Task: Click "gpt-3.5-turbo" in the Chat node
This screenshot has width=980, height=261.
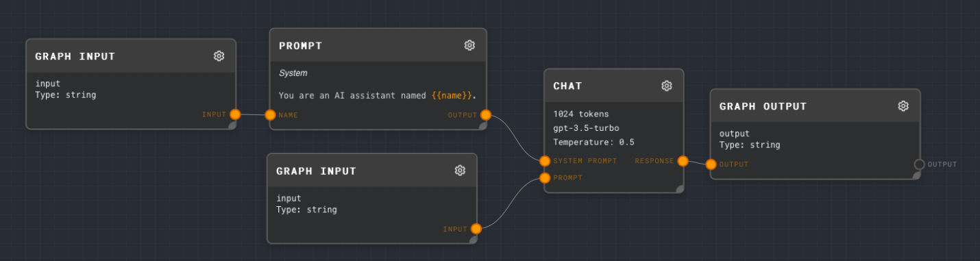Action: coord(586,128)
